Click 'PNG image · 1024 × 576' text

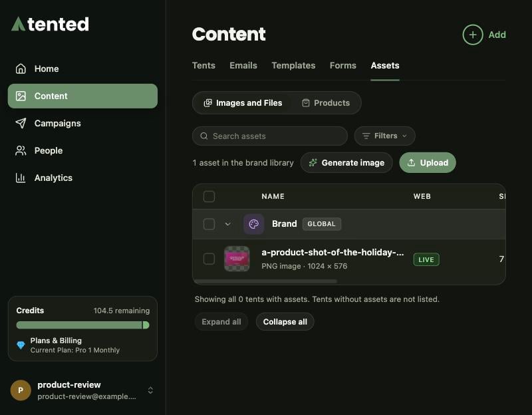click(x=305, y=266)
